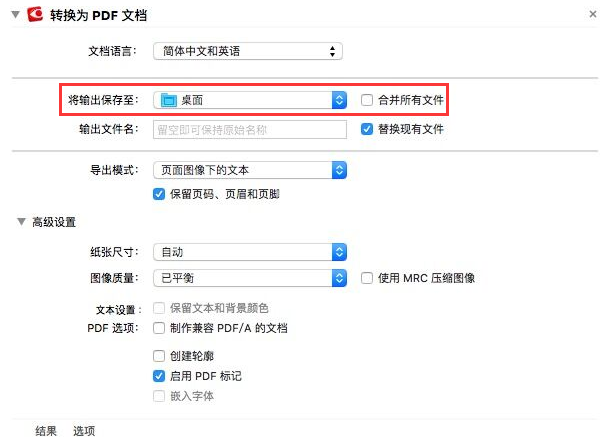Switch to the 选项 tab
612x442 pixels.
click(84, 431)
